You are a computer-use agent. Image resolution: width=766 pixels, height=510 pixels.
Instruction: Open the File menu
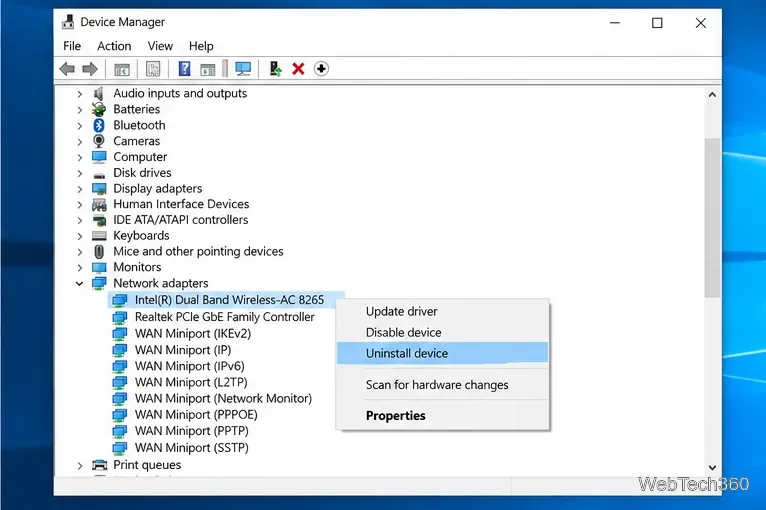[x=72, y=46]
